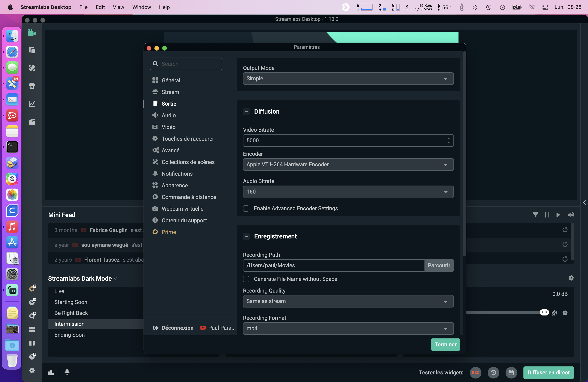The height and width of the screenshot is (382, 588).
Task: Open the Editor camera icon in sidebar
Action: [32, 33]
